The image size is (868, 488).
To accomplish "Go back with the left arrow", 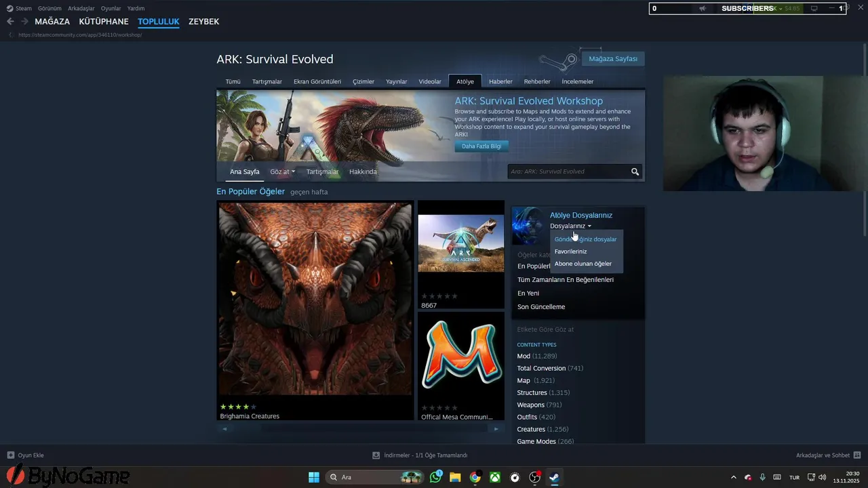I will tap(10, 22).
